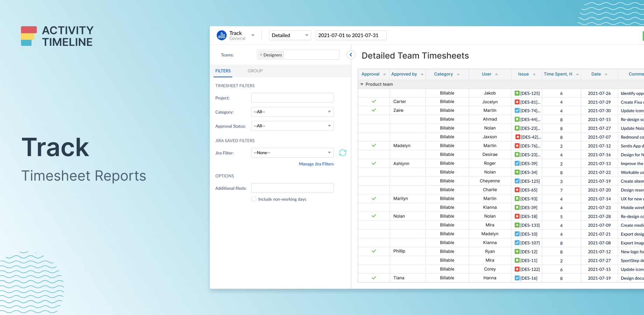Click the bug icon beside DES-18

point(517,216)
